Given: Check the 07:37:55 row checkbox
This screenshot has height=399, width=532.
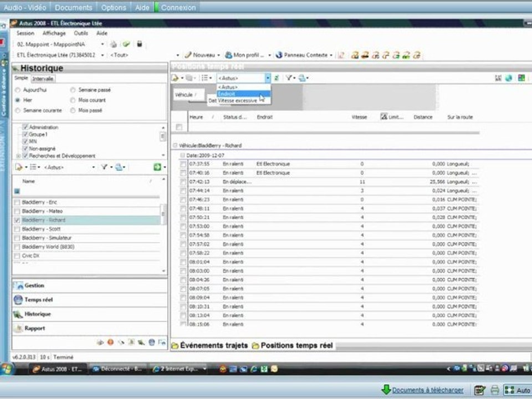Looking at the screenshot, I should point(183,164).
